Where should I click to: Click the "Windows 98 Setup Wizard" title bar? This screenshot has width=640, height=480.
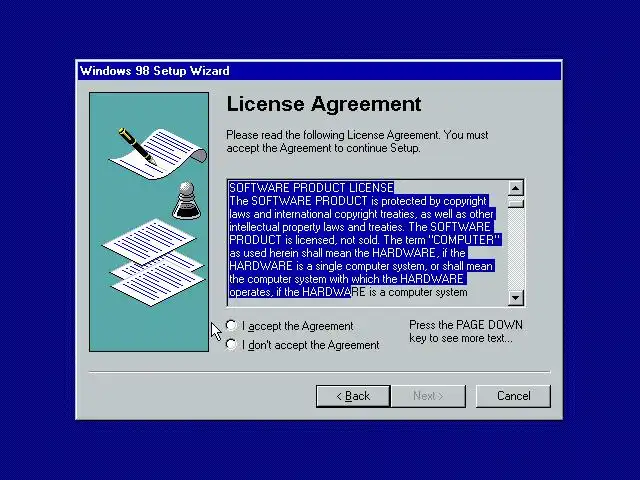coord(319,71)
